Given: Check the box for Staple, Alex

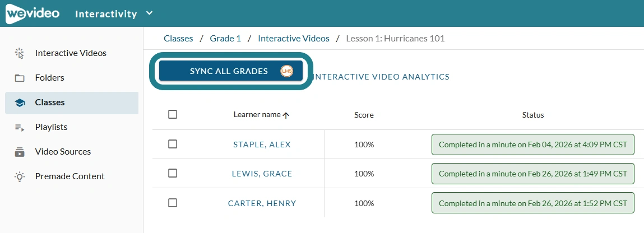Looking at the screenshot, I should [173, 144].
